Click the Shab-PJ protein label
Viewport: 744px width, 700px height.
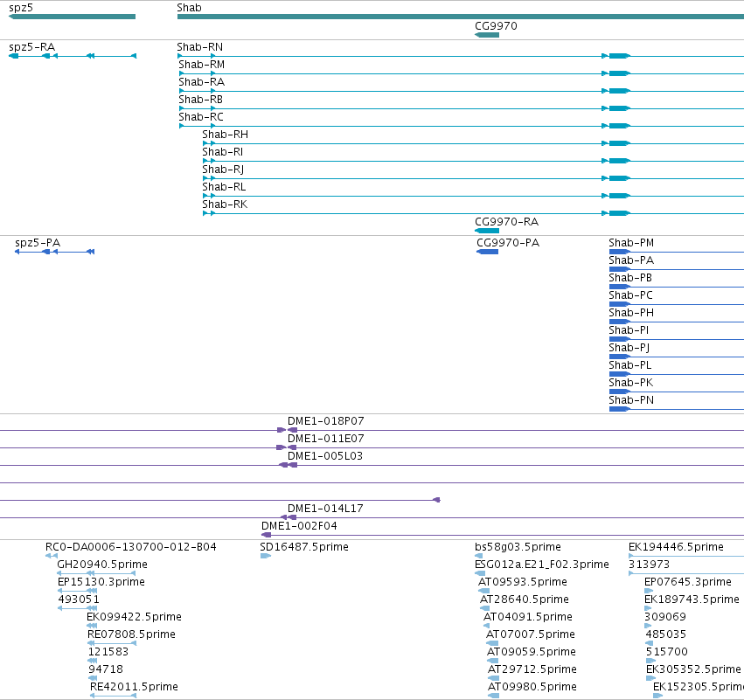629,348
